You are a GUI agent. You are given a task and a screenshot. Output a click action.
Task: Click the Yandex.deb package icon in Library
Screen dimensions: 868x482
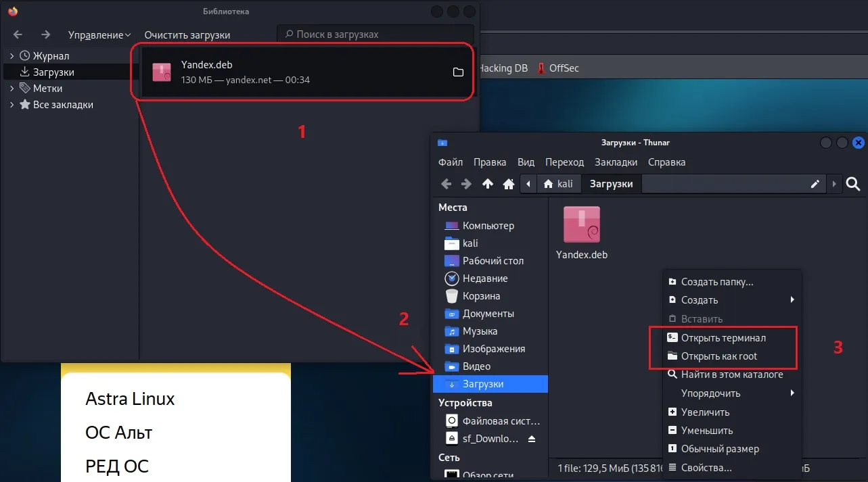[x=162, y=72]
